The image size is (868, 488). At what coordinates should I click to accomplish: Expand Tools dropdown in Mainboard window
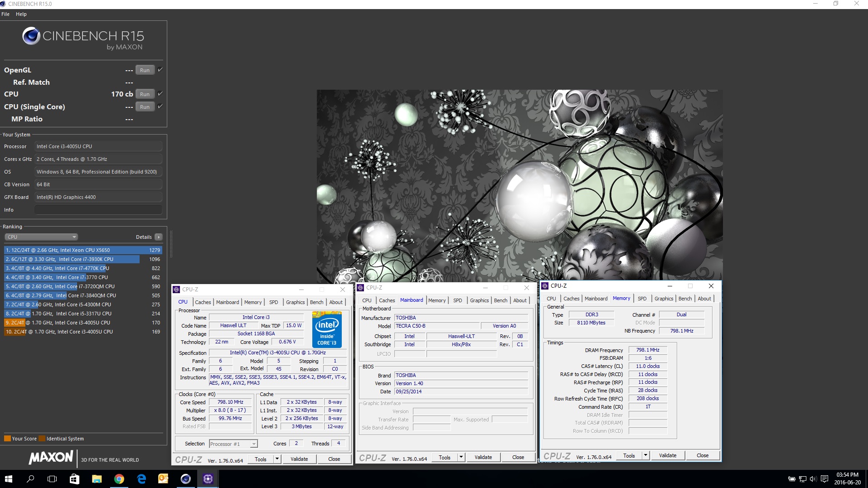point(461,457)
